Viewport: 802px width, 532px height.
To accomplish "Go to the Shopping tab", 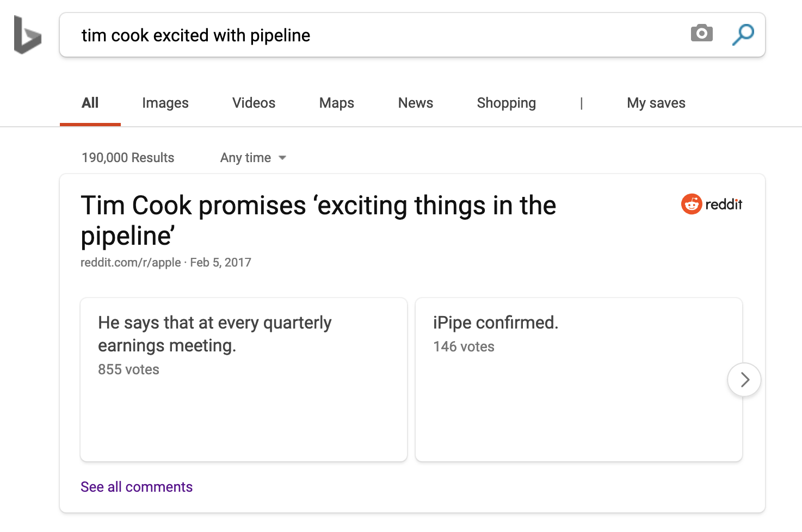I will (x=506, y=103).
